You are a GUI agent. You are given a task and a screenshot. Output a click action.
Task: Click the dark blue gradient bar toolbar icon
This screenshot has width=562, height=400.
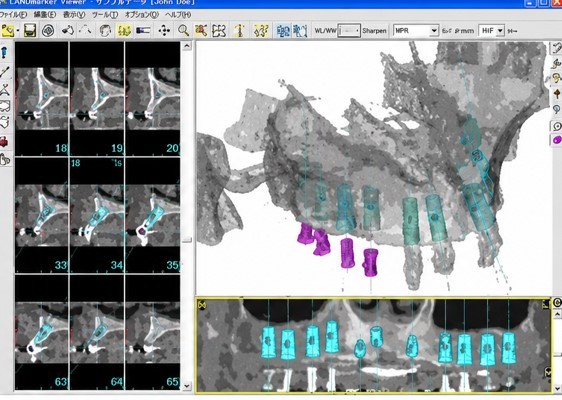pos(143,30)
